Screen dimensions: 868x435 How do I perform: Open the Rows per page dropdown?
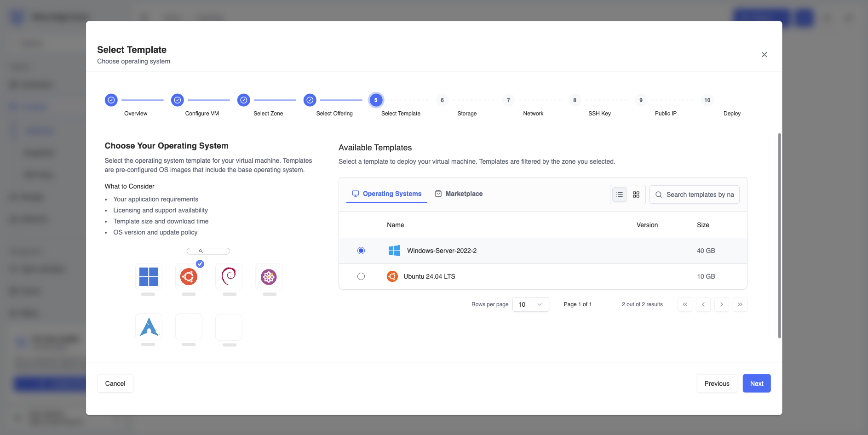(x=531, y=304)
